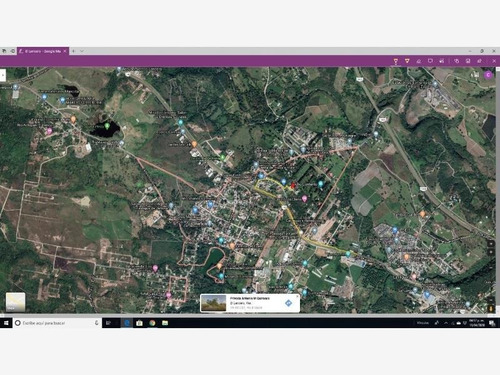This screenshot has width=500, height=375.
Task: Click the Windows taskbar search field
Action: click(57, 323)
